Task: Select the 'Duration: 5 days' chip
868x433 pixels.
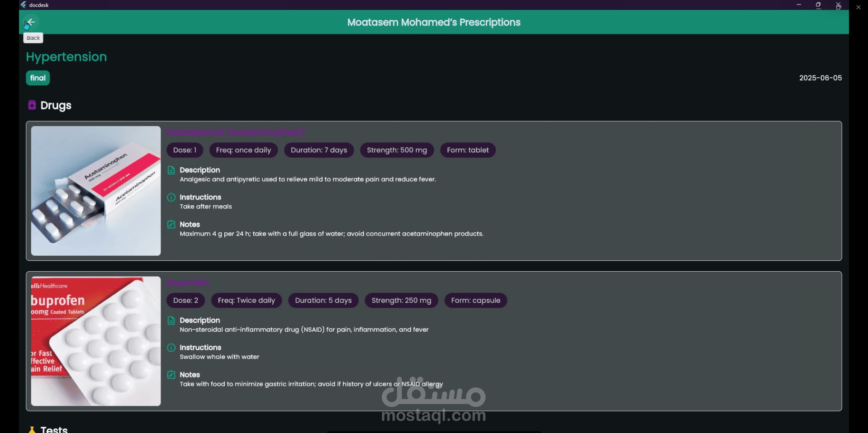Action: coord(323,301)
